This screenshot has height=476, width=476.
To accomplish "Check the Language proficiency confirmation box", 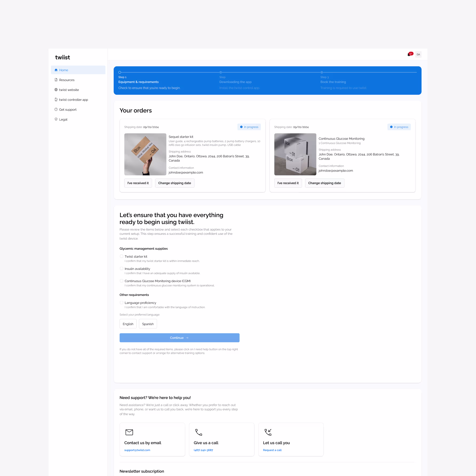I will point(121,302).
